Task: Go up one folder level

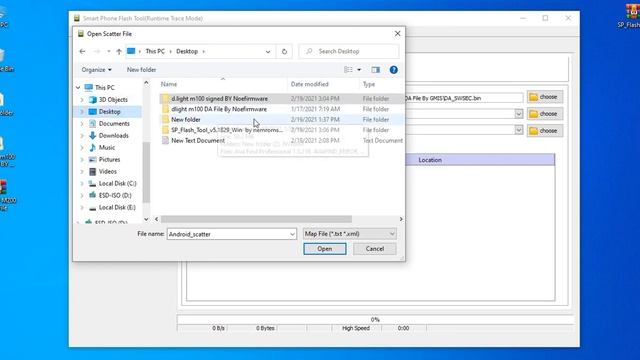Action: tap(119, 51)
